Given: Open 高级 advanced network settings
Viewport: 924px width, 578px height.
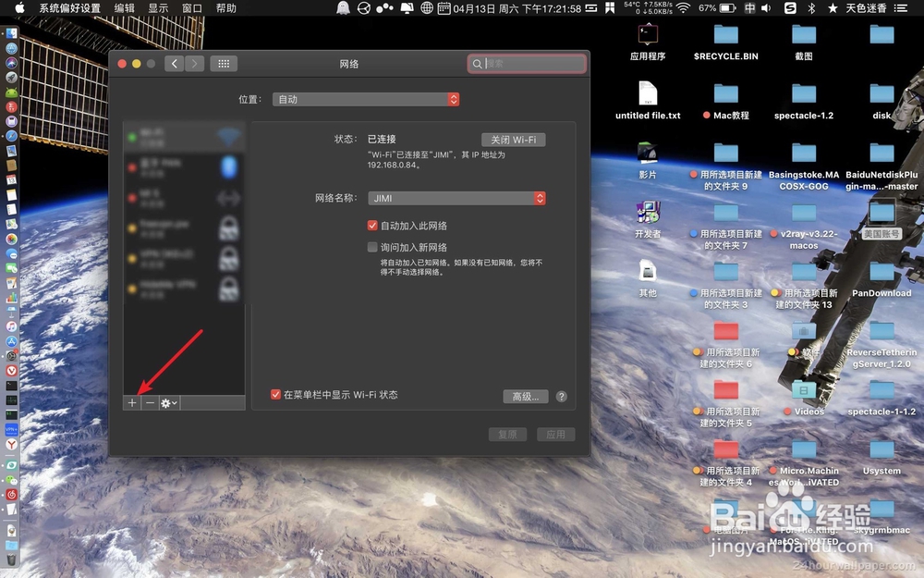Looking at the screenshot, I should (x=524, y=396).
